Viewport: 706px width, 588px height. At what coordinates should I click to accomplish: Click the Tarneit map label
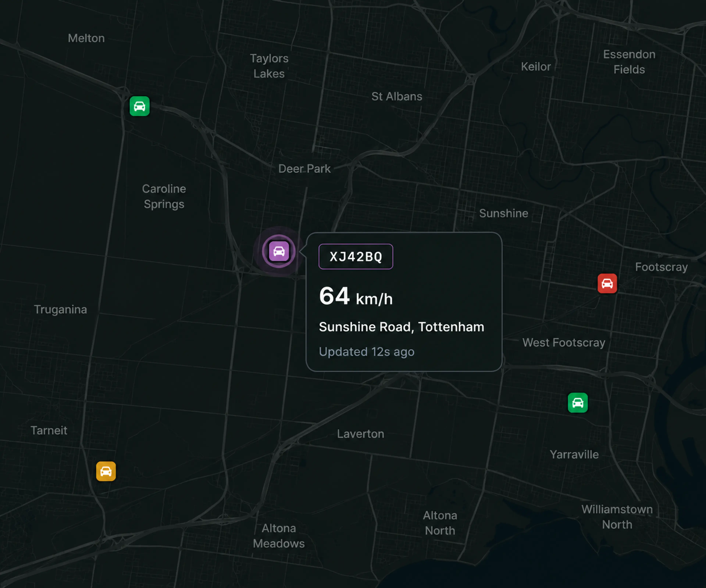49,430
